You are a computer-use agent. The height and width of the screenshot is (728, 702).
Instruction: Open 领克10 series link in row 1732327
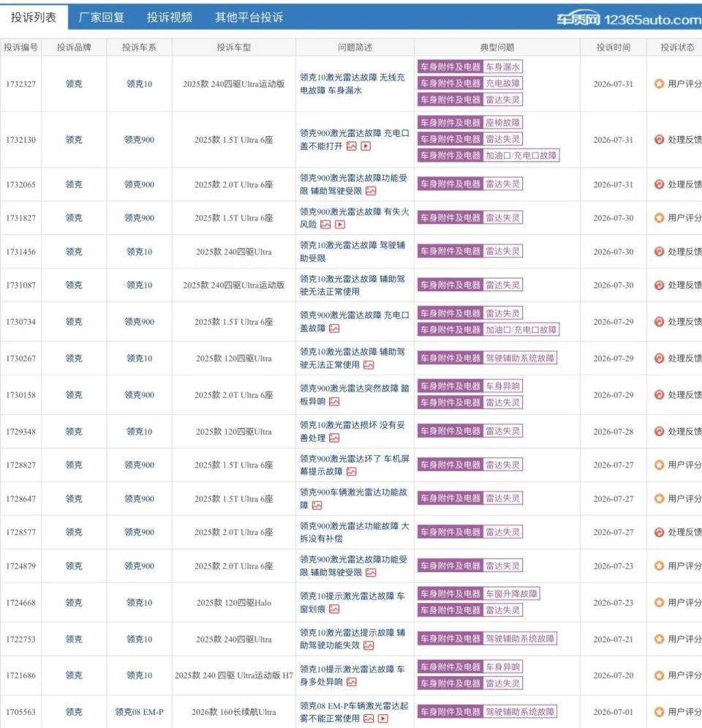139,84
